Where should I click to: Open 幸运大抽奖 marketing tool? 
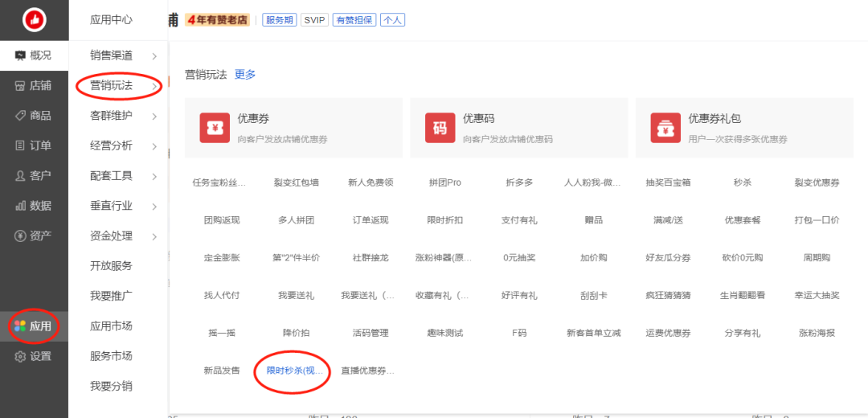tap(817, 296)
